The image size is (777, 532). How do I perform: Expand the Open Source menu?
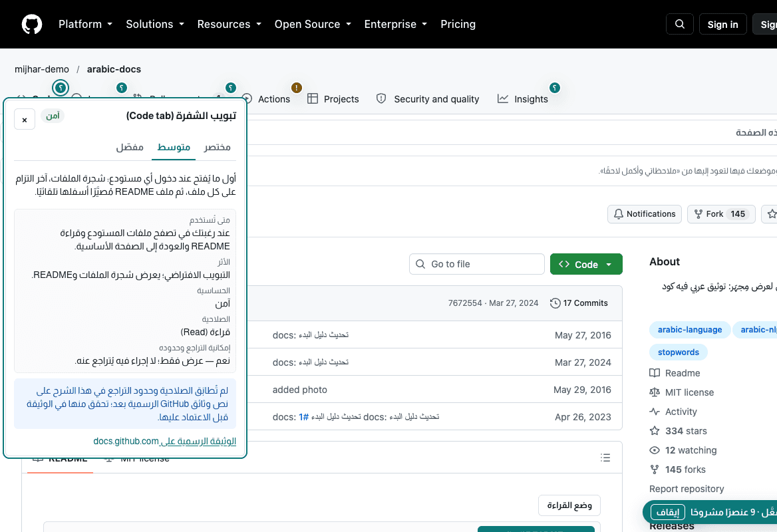(313, 24)
